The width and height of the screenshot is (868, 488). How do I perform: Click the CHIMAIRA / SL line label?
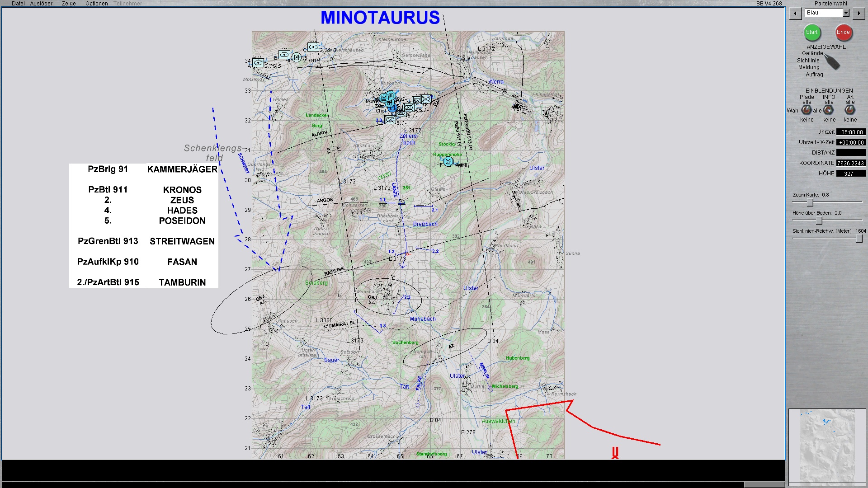[340, 324]
